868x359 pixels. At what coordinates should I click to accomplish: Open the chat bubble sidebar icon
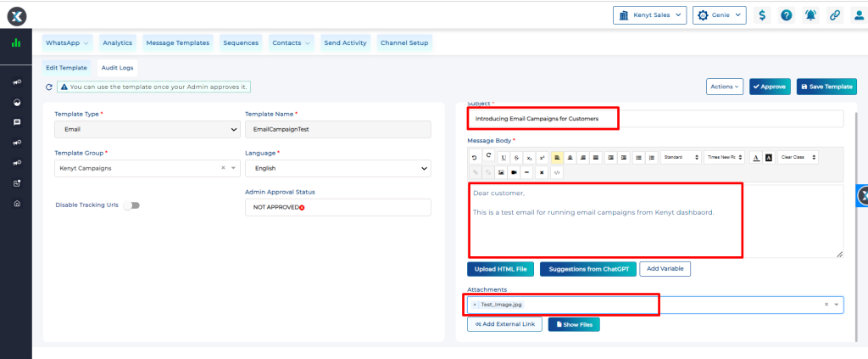point(17,122)
